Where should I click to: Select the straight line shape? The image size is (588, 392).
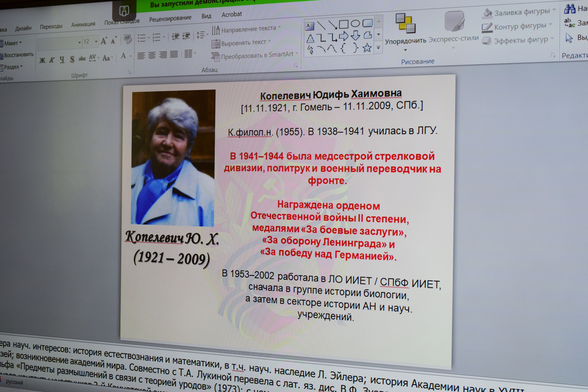point(321,25)
